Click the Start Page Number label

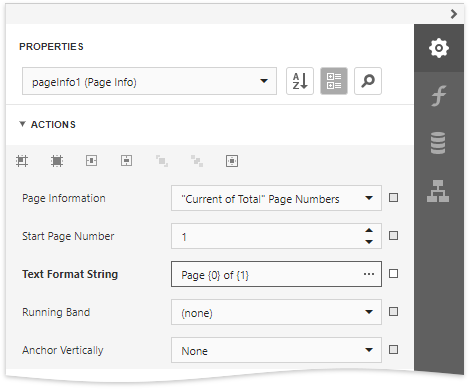coord(68,236)
